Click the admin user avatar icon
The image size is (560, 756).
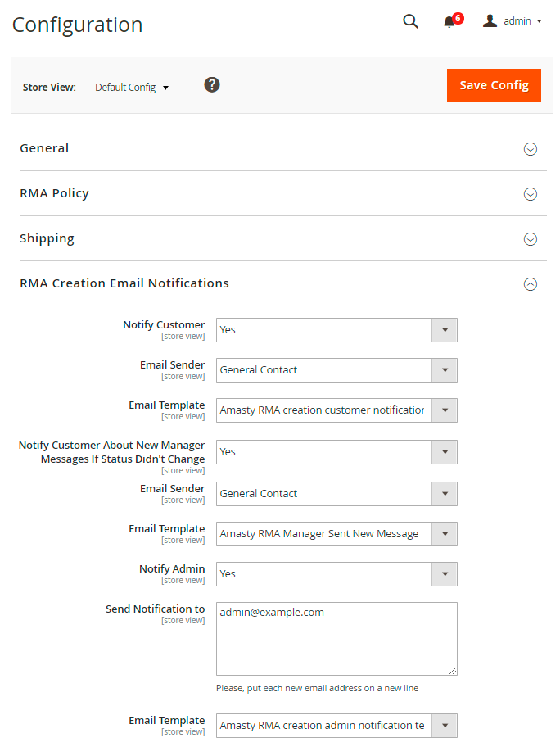pos(490,21)
